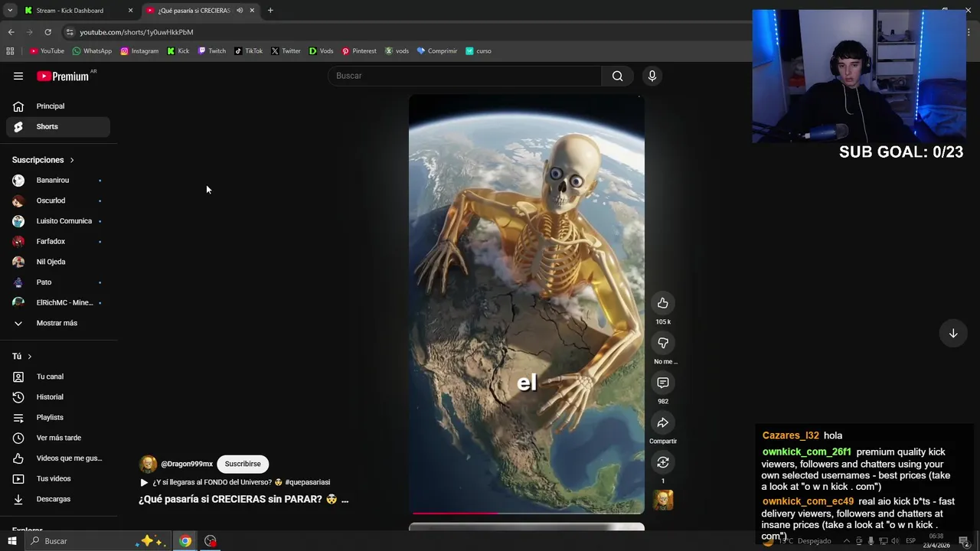Go to YouTube Premium home logo
Viewport: 980px width, 551px height.
coord(63,76)
